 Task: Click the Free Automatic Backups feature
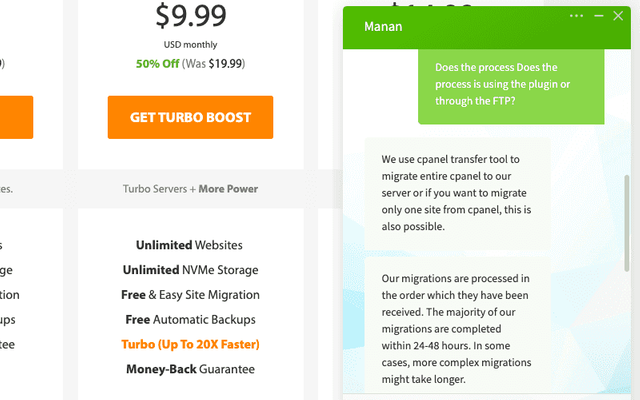pos(190,320)
